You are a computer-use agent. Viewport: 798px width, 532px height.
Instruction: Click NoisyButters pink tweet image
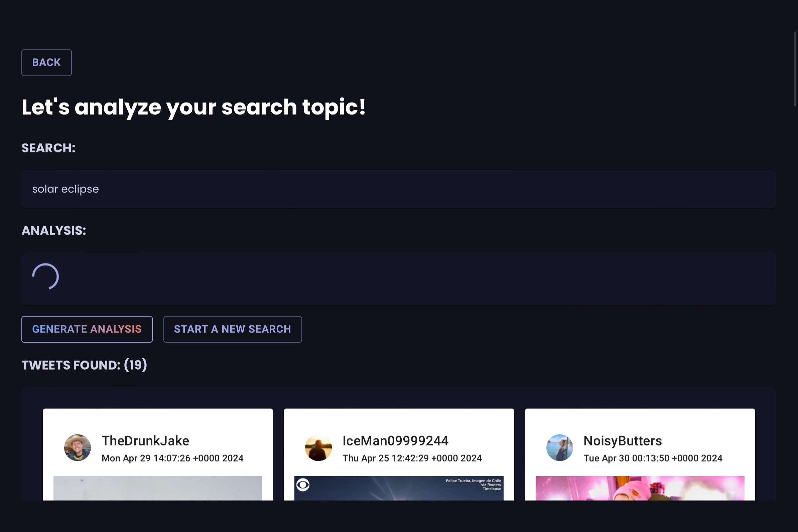click(x=640, y=488)
